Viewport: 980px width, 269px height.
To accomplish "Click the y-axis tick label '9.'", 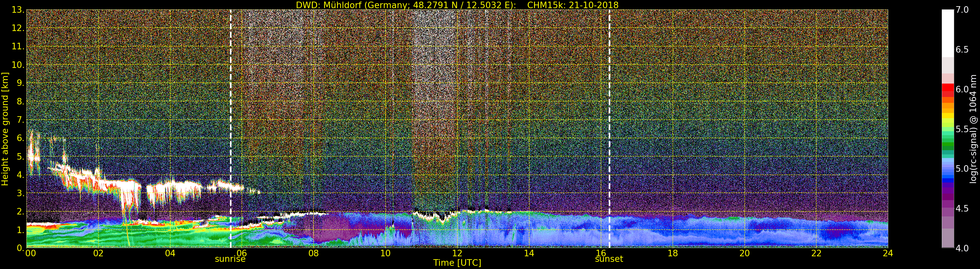I will (21, 83).
